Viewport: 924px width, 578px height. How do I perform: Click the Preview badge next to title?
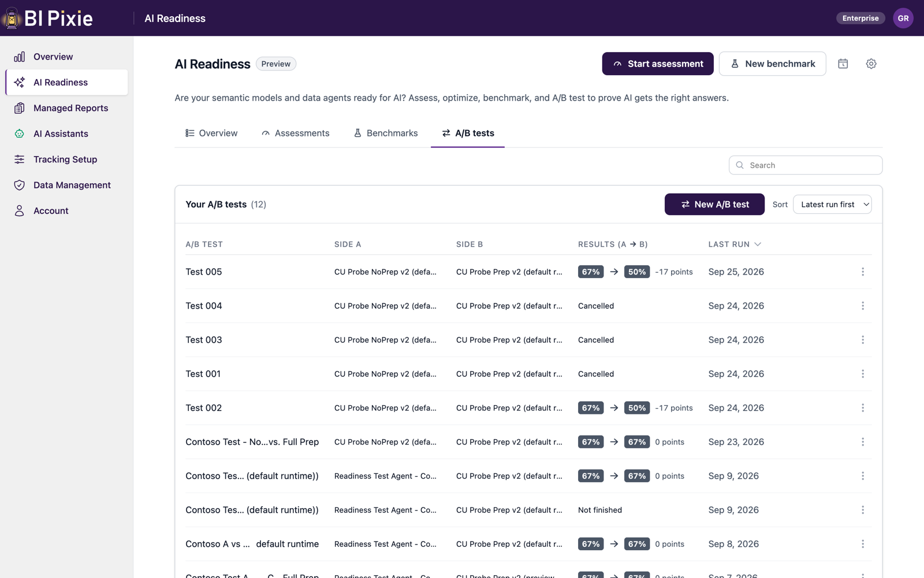[276, 64]
